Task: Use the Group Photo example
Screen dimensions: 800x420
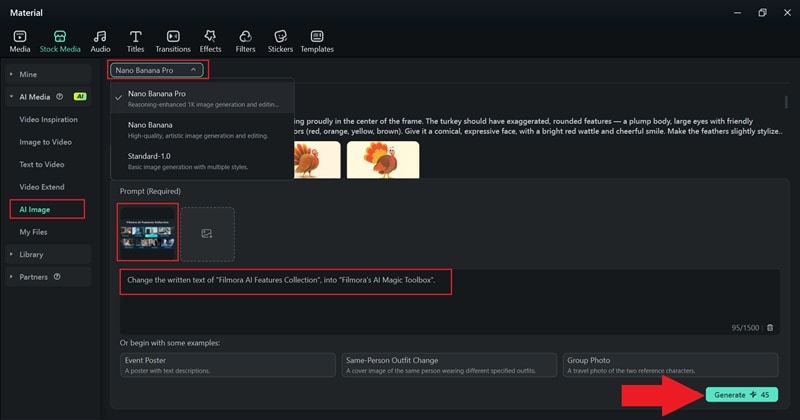Action: 670,365
